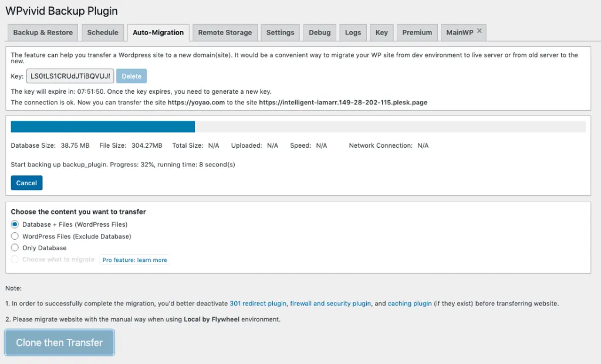Click inside the migration key input field
The width and height of the screenshot is (601, 364).
point(70,76)
